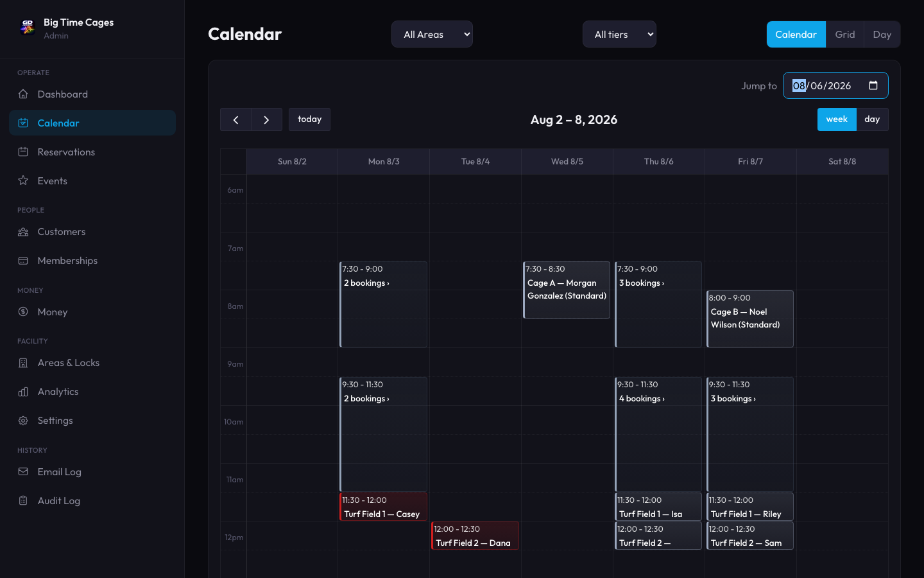Click the Big Time Cages logo icon
The width and height of the screenshot is (924, 578).
coord(27,27)
